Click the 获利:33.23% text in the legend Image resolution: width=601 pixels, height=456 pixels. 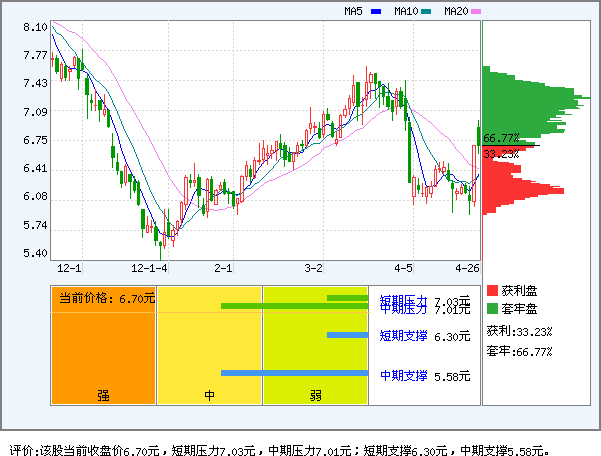click(519, 330)
